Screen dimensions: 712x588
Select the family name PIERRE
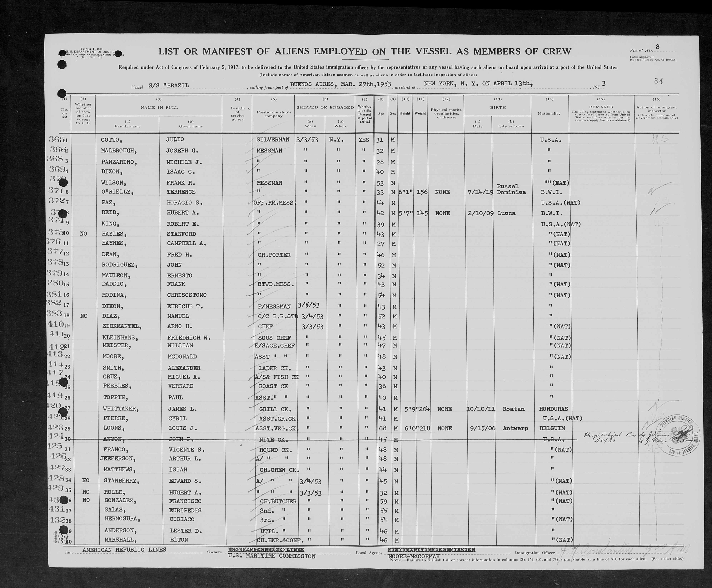tap(115, 419)
